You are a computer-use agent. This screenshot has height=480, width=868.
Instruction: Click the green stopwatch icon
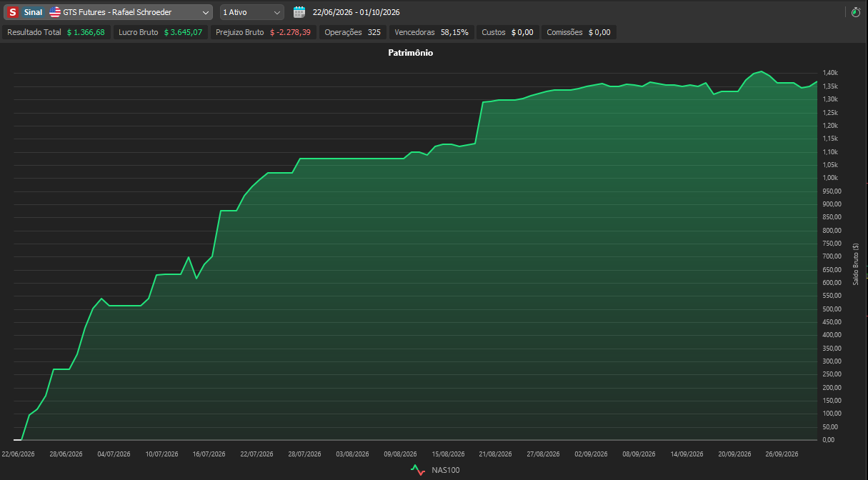click(x=856, y=12)
